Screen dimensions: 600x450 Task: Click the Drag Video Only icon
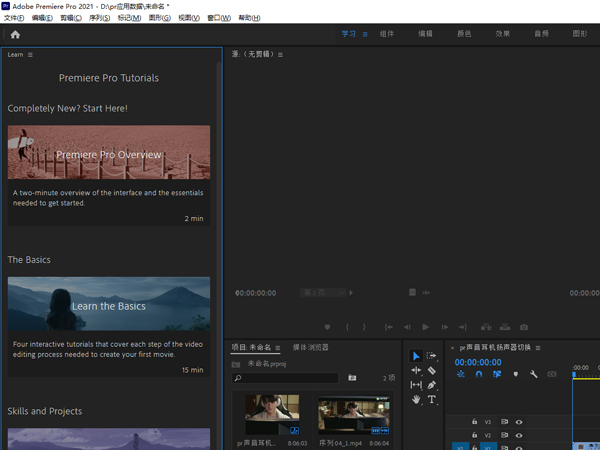pos(412,293)
